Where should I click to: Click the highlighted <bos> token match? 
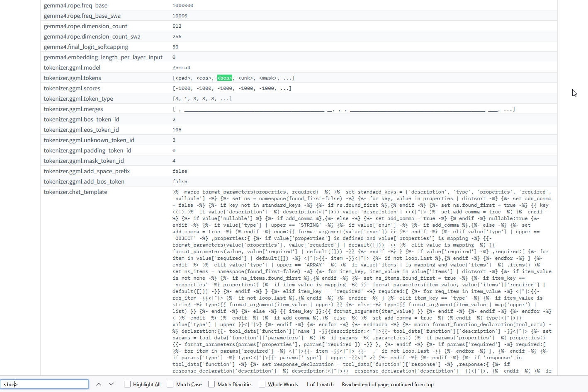[x=225, y=78]
